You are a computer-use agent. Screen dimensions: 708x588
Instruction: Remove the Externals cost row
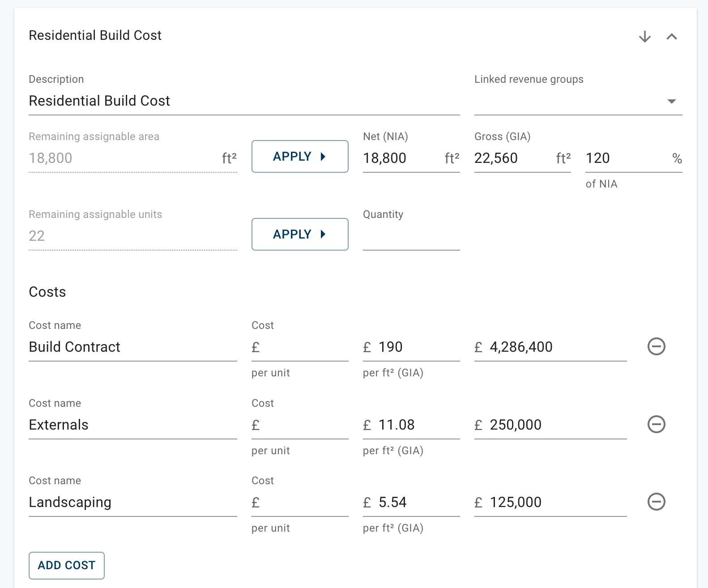pyautogui.click(x=657, y=424)
